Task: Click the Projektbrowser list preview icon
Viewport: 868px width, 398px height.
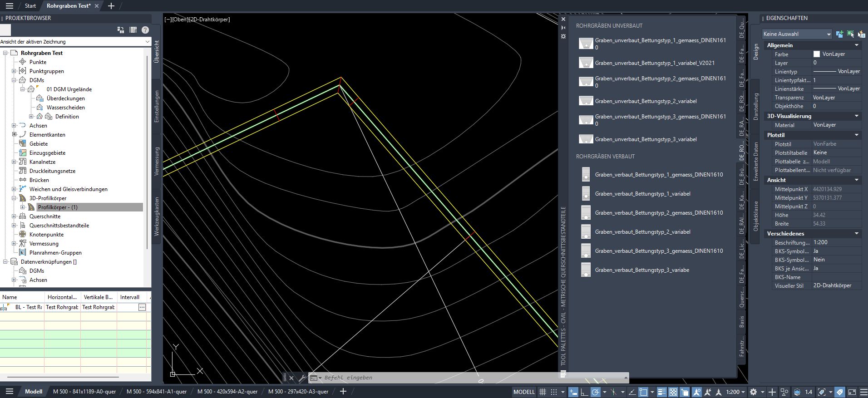Action: tap(133, 30)
